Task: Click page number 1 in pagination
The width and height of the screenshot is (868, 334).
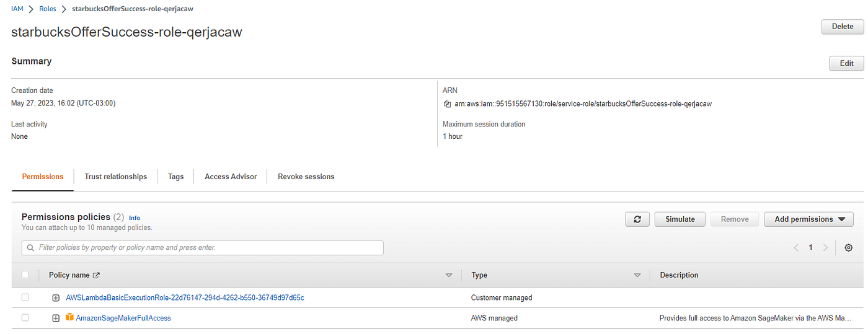Action: coord(810,248)
